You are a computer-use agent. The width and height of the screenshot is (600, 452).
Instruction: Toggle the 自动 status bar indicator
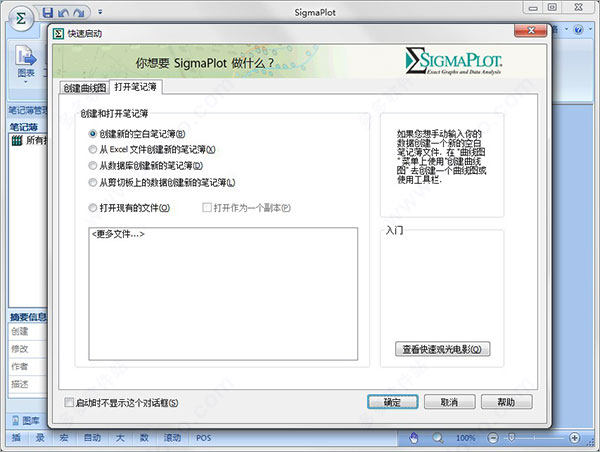point(92,438)
